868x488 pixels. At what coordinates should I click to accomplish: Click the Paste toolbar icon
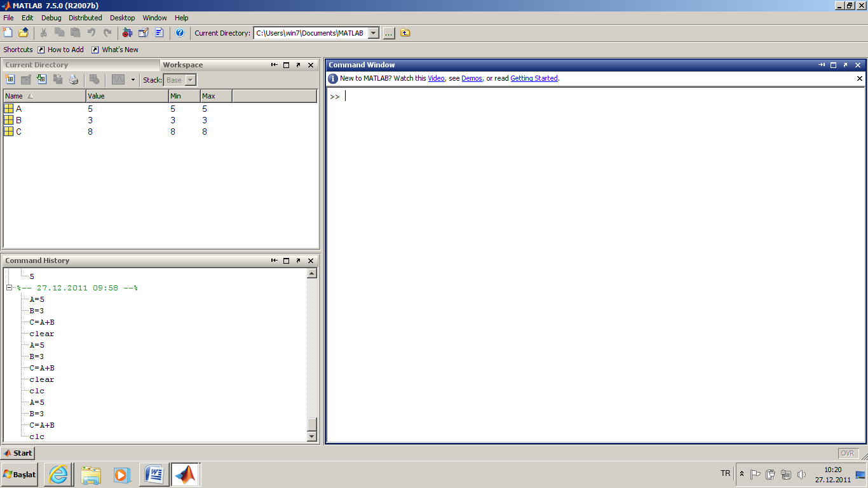[76, 32]
